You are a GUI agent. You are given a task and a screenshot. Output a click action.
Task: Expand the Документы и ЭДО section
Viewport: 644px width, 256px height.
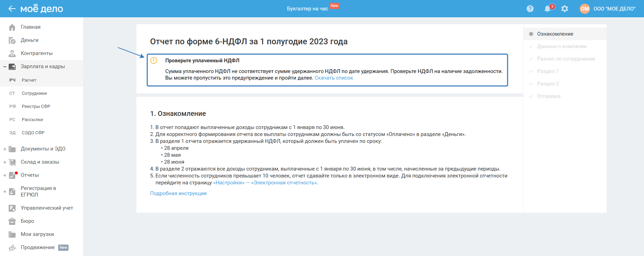pyautogui.click(x=5, y=149)
